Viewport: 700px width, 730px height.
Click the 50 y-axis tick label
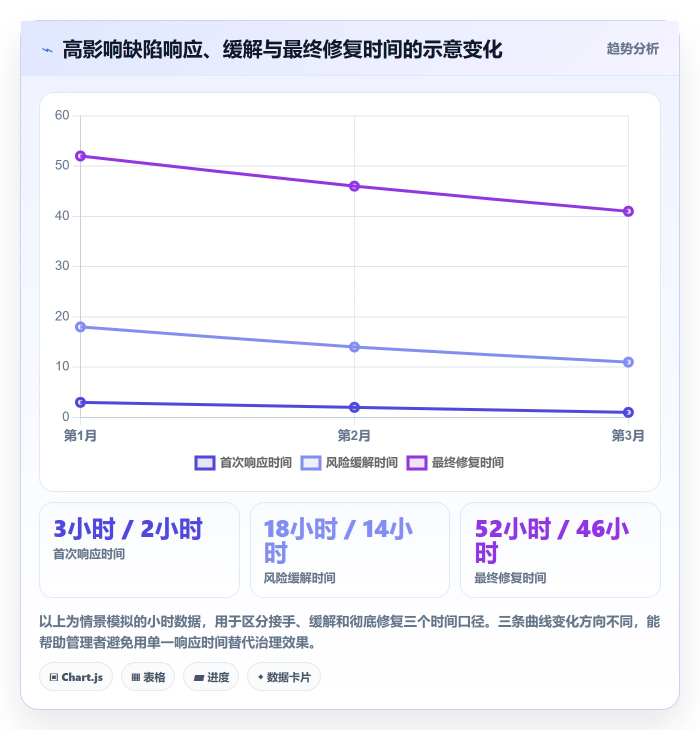tap(62, 165)
